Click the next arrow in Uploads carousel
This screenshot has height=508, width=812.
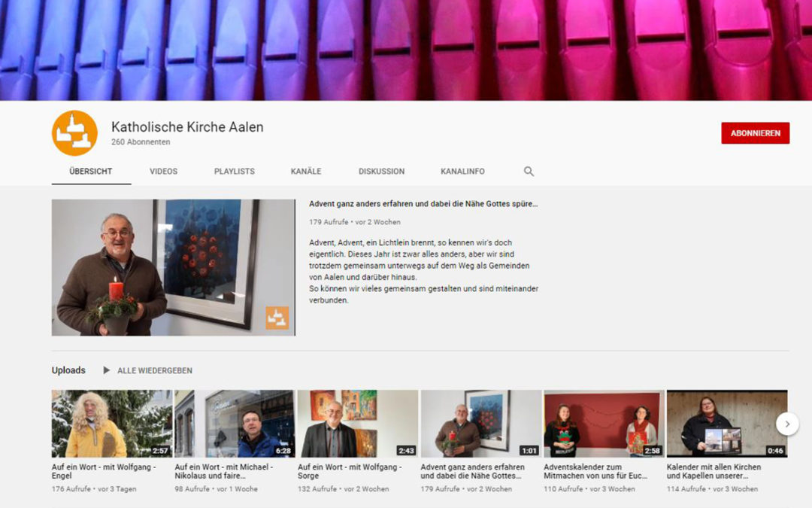tap(787, 424)
